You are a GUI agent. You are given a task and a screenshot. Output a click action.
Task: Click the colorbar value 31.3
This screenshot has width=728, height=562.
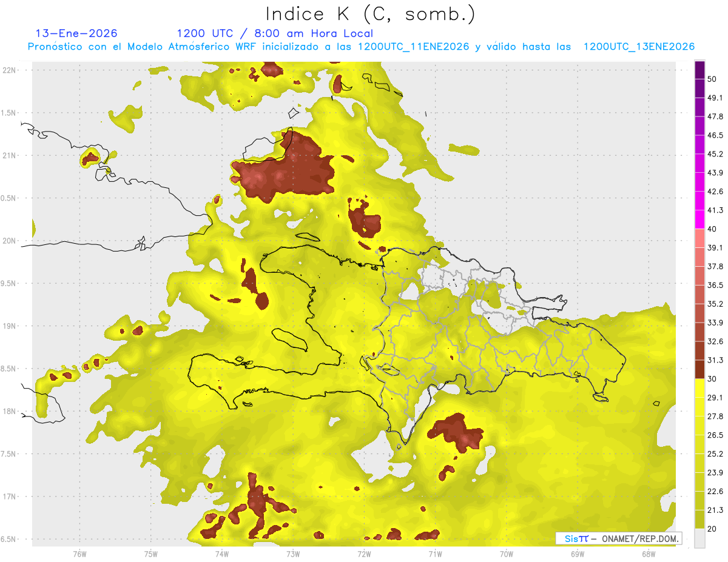coord(715,360)
